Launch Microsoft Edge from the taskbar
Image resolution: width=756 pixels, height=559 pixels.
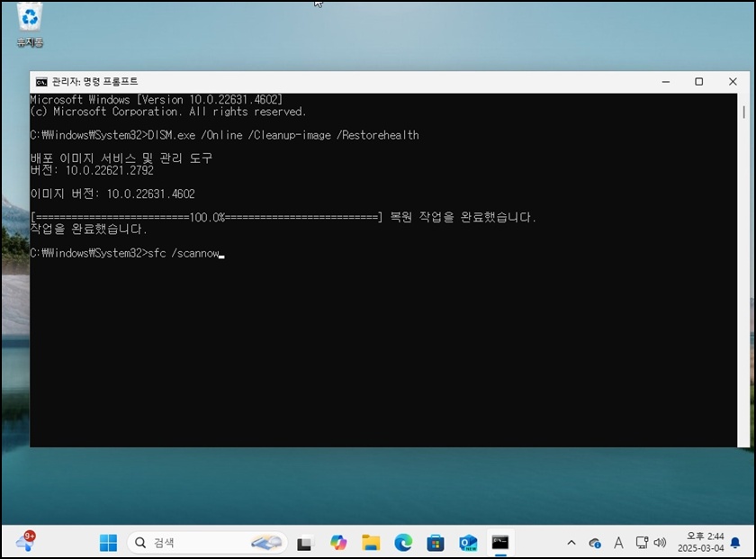coord(403,543)
